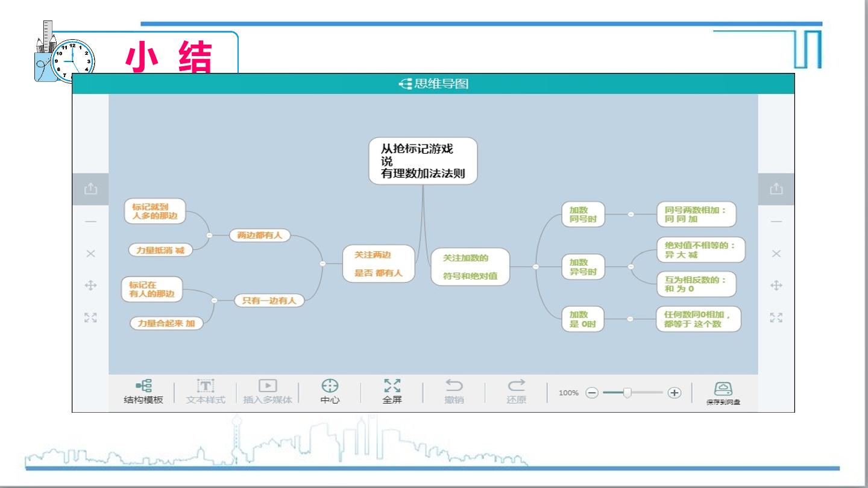The width and height of the screenshot is (868, 488).
Task: Select the node 关注加数的符号和绝对值
Action: click(470, 266)
